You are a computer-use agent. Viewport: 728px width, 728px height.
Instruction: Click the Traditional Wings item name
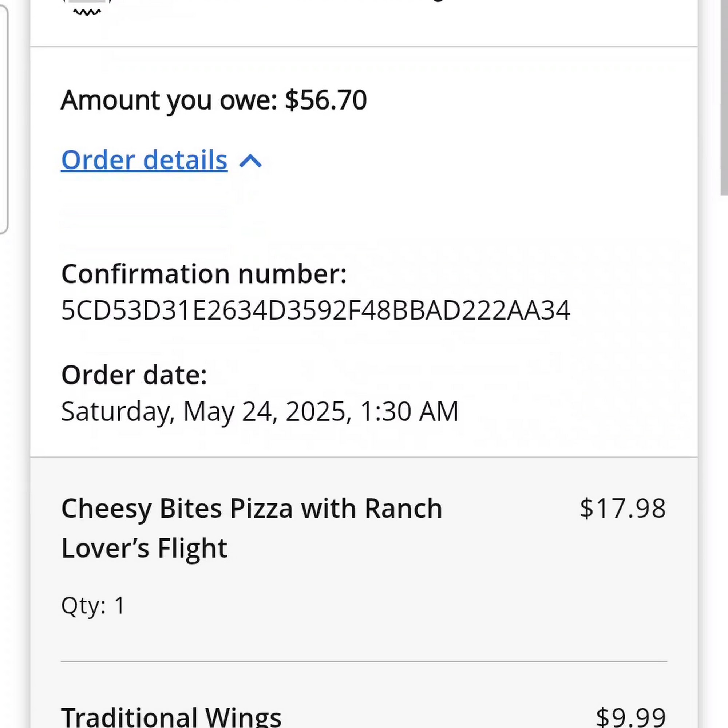[x=171, y=717]
